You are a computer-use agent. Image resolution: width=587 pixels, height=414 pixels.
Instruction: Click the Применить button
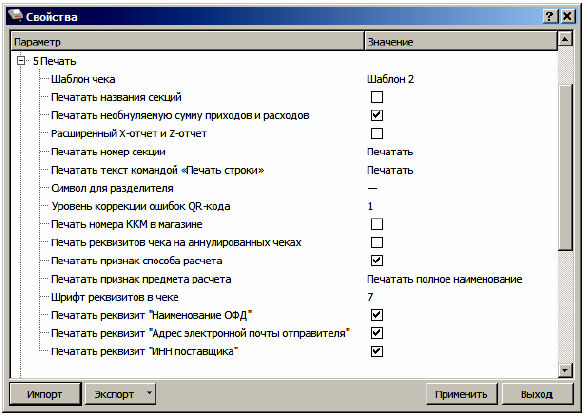[461, 394]
